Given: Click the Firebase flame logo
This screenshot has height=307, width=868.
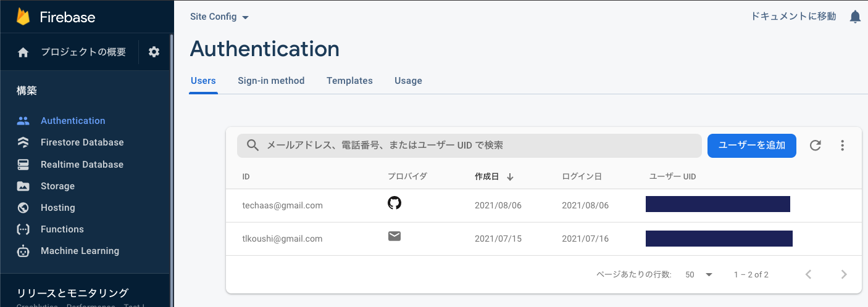Looking at the screenshot, I should (23, 16).
